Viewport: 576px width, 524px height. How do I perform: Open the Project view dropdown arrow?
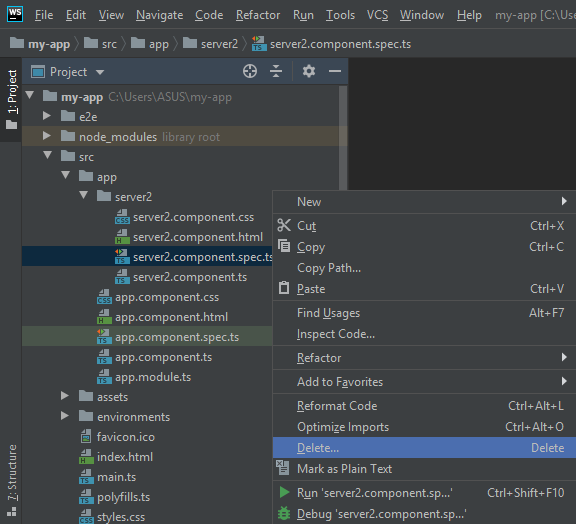100,72
